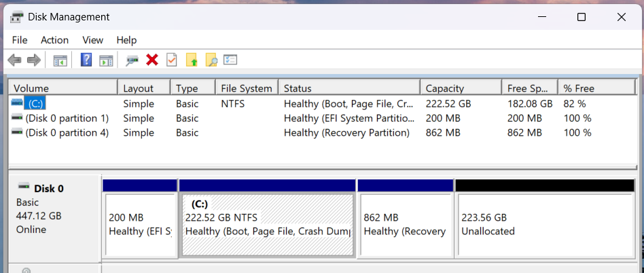The height and width of the screenshot is (273, 644).
Task: Select the 223.56 GB Unallocated block
Action: point(545,224)
